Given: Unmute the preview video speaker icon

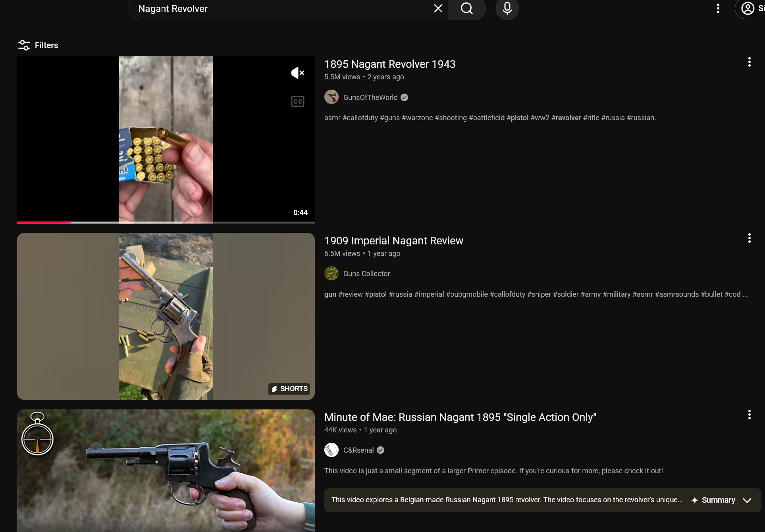Looking at the screenshot, I should pos(297,73).
